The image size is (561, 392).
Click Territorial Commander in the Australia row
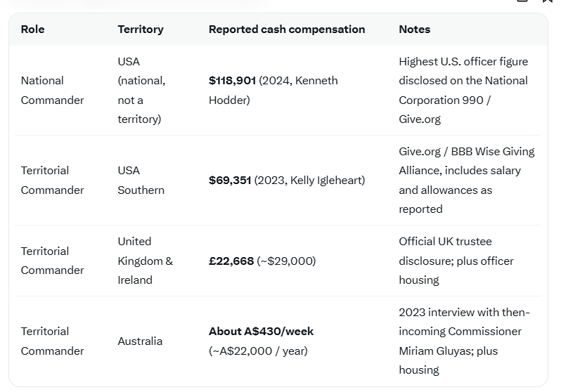click(x=52, y=341)
